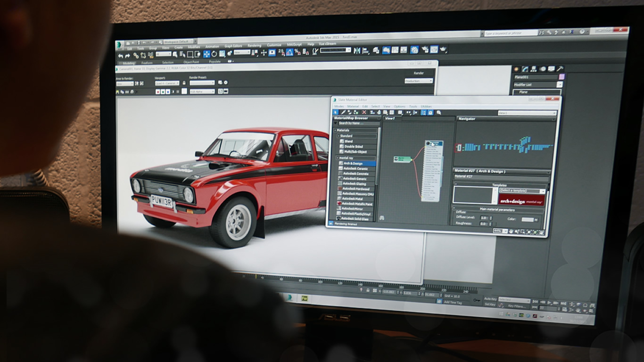The image size is (644, 362).
Task: Toggle Angle Snap on the toolbar
Action: coord(289,52)
